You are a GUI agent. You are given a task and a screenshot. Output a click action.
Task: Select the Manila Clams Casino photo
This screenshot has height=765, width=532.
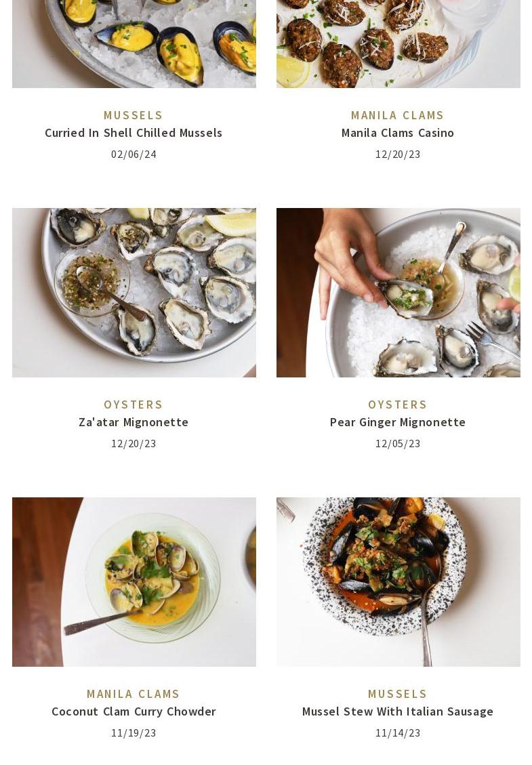(398, 44)
